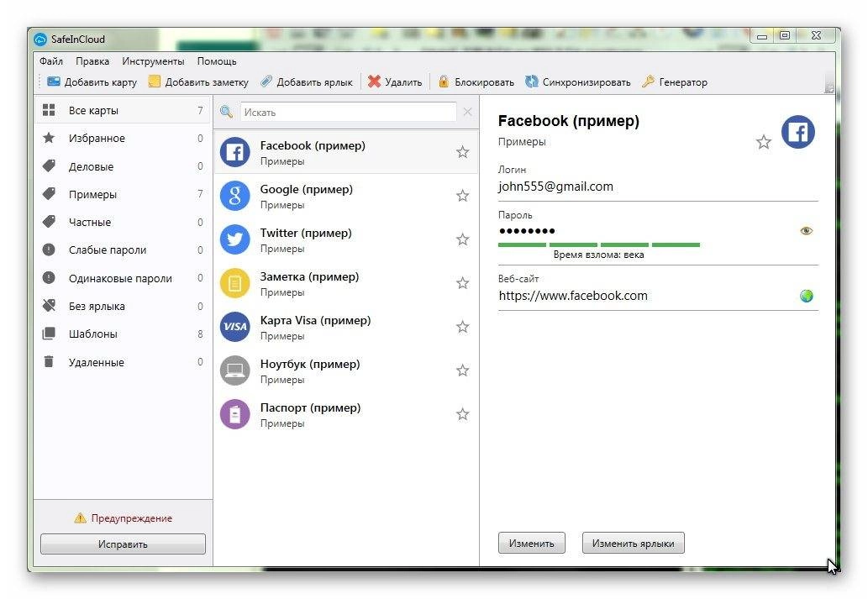The height and width of the screenshot is (599, 868).
Task: Click the Add label tag icon
Action: click(x=266, y=81)
